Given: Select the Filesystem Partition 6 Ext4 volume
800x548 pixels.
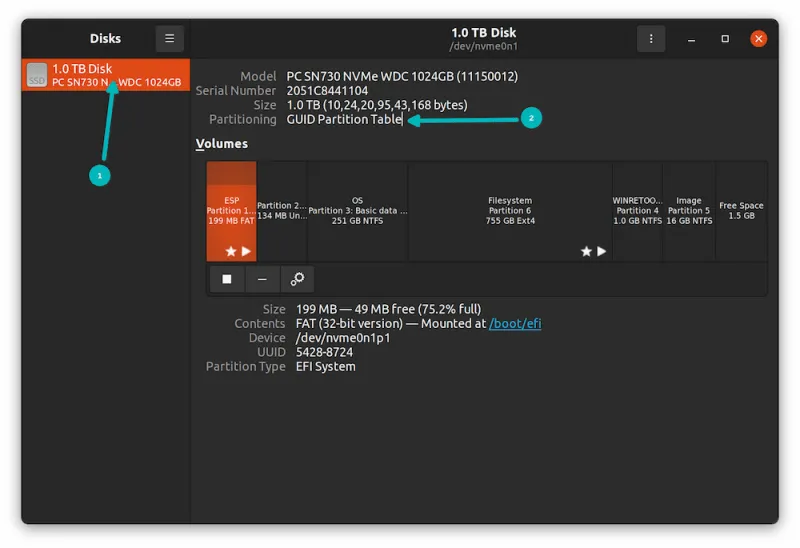Looking at the screenshot, I should click(x=510, y=211).
